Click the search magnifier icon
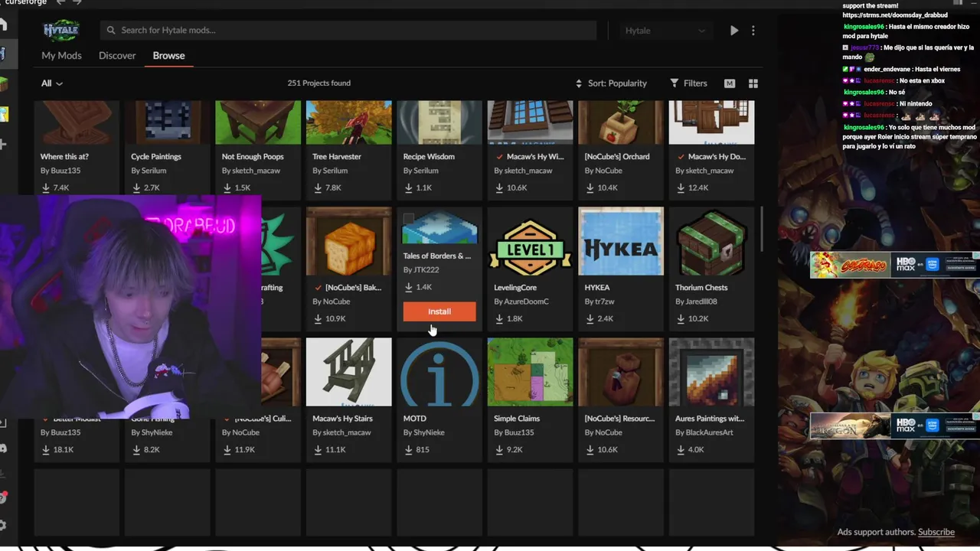This screenshot has height=551, width=980. coord(111,30)
